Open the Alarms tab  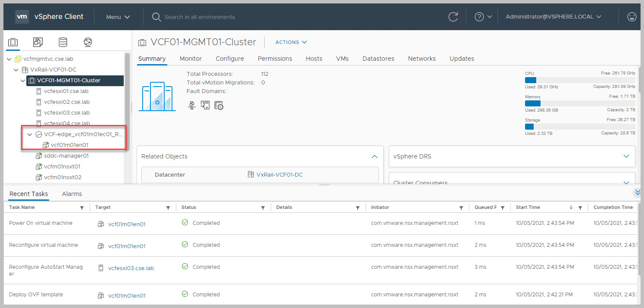(72, 194)
